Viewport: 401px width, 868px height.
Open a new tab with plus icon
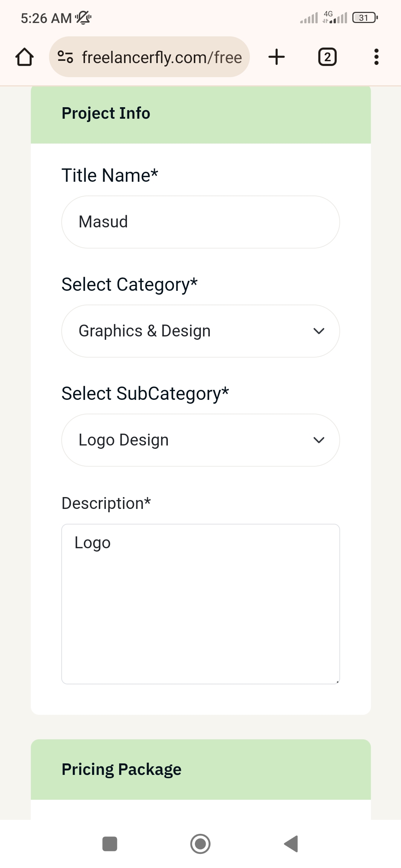277,57
